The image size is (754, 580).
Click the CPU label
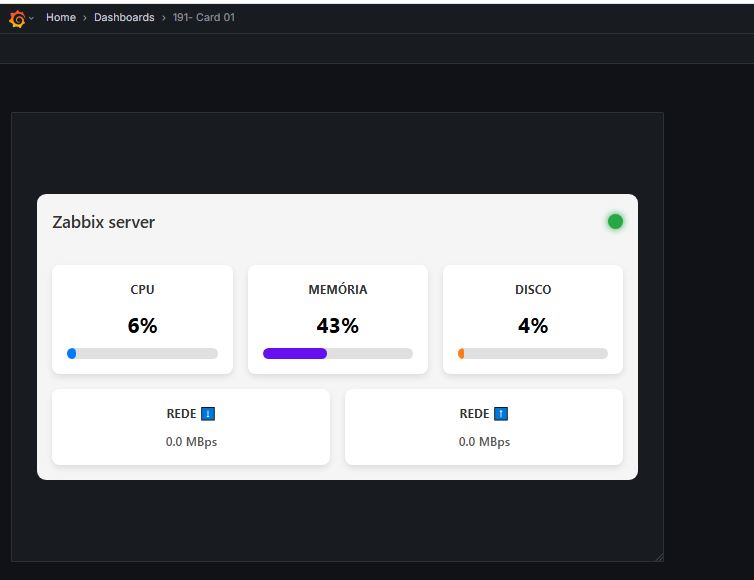coord(142,290)
